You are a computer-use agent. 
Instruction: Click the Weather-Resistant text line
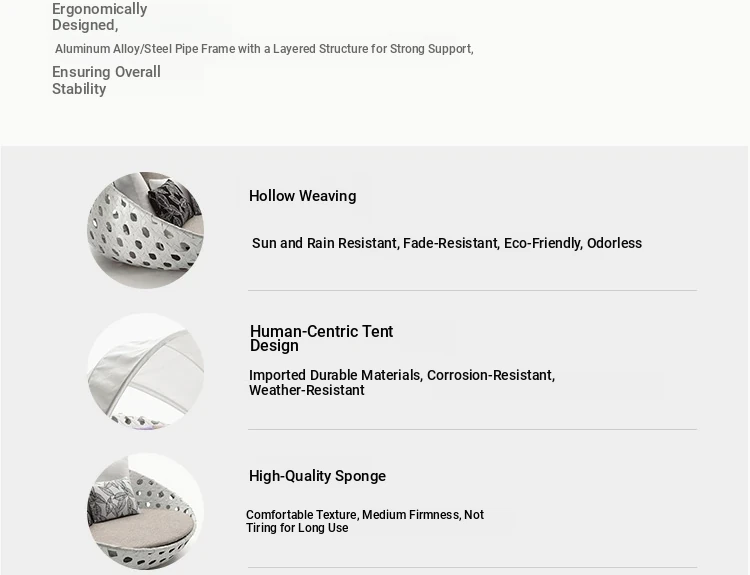click(x=307, y=390)
